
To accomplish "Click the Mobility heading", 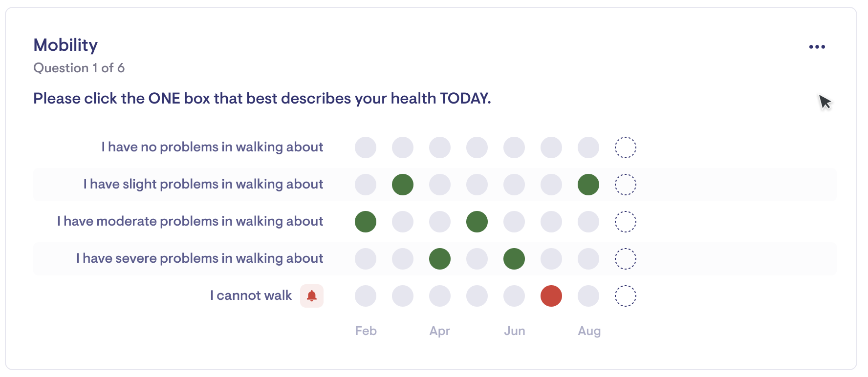I will (65, 45).
